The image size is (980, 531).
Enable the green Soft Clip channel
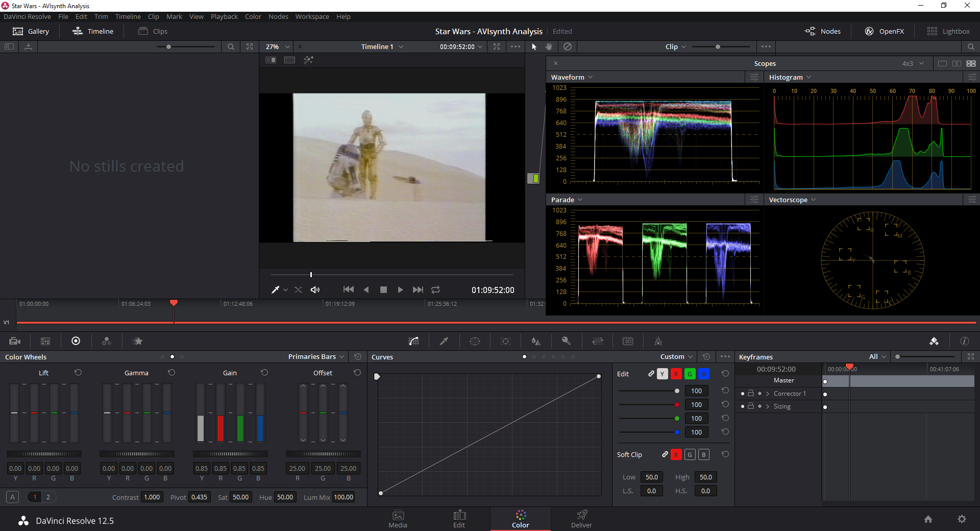pyautogui.click(x=690, y=454)
